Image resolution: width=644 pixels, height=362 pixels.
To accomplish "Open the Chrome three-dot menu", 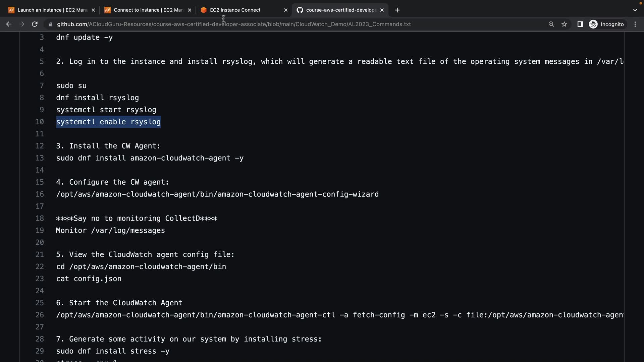I will (635, 24).
